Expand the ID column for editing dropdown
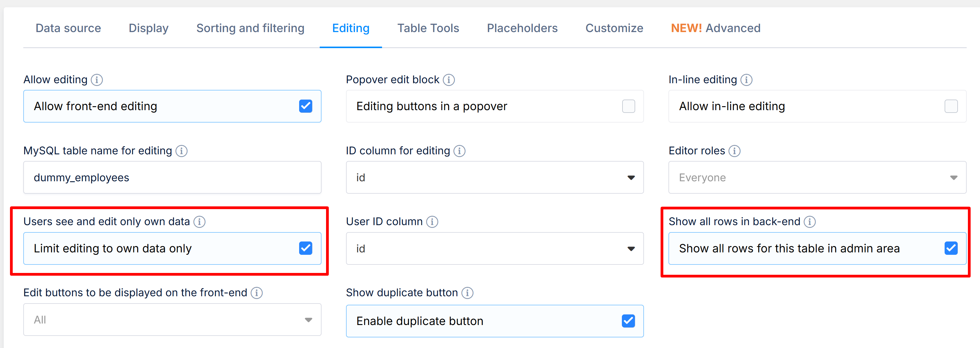 click(495, 178)
